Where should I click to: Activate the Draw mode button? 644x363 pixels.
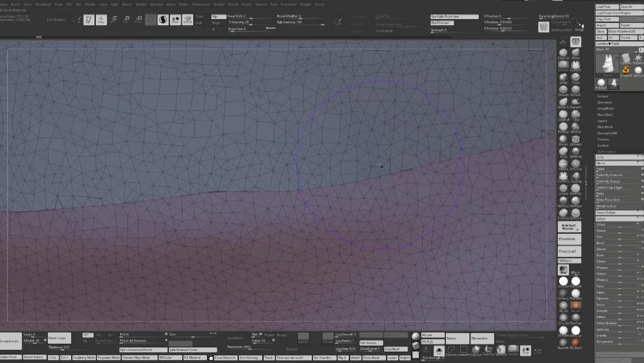pos(101,20)
